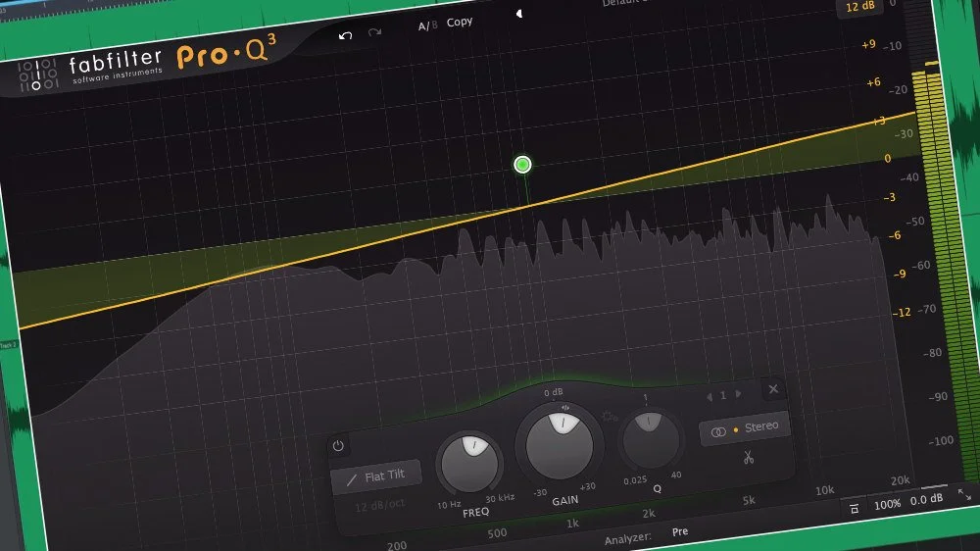Click the previous preset arrow
Screen dimensions: 980x551
(x=518, y=13)
